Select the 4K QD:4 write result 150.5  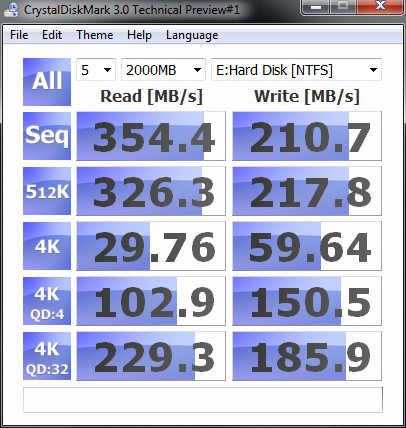coord(307,301)
